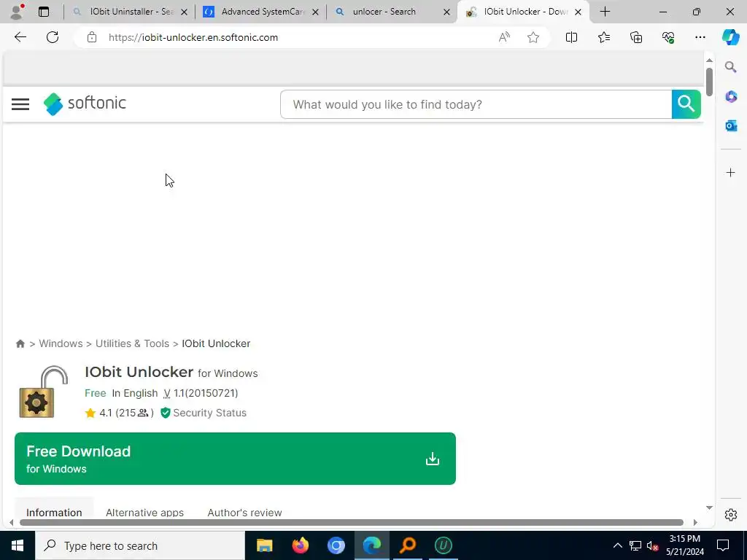Close the Advanced SystemCare tab
This screenshot has height=560, width=747.
pyautogui.click(x=315, y=12)
